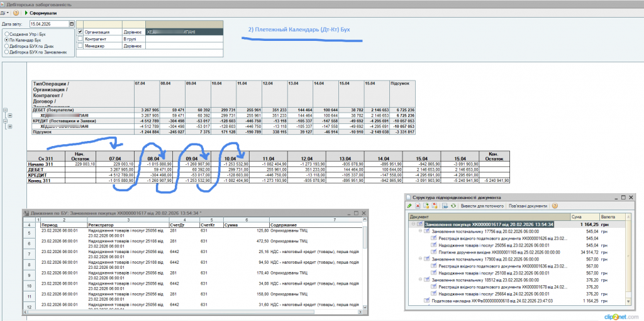Click the help question mark icon in main toolbar
Screen dimensions: 644x321
point(15,13)
